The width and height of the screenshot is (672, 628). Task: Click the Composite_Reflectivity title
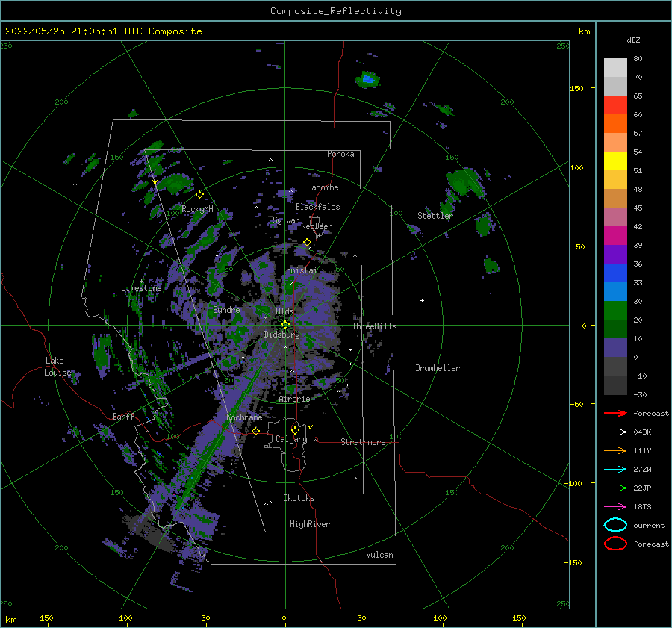pos(336,11)
